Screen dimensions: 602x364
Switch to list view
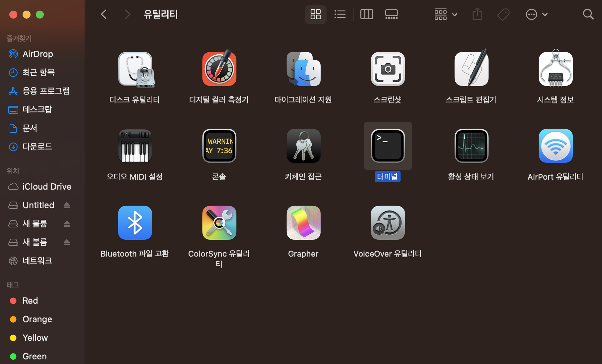340,14
